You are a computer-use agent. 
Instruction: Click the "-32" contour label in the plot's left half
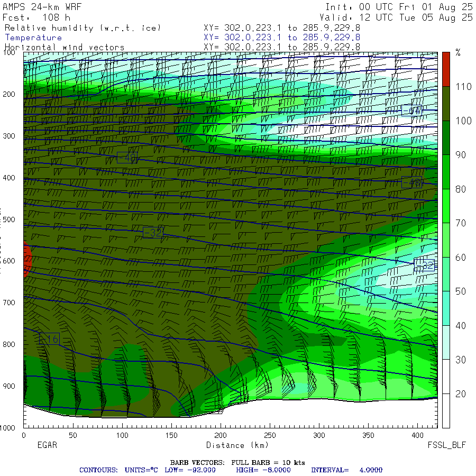tap(153, 233)
